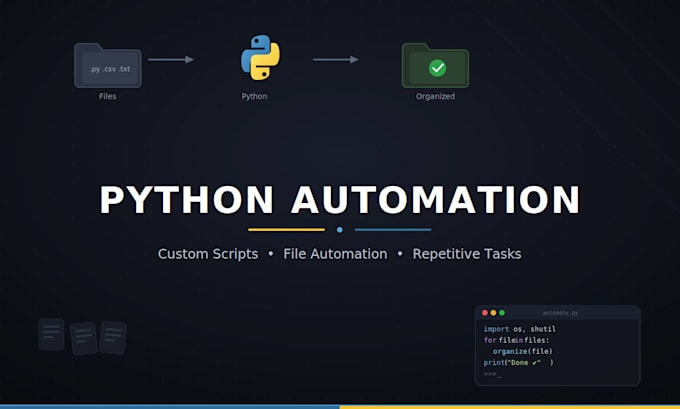Click the print("Done") code line
The width and height of the screenshot is (680, 409).
point(519,363)
